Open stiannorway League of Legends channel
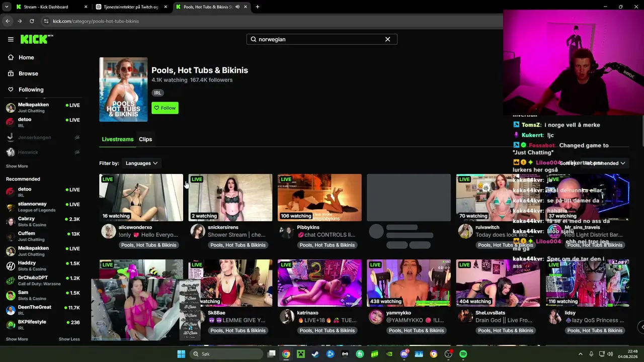The height and width of the screenshot is (362, 644). tap(43, 207)
